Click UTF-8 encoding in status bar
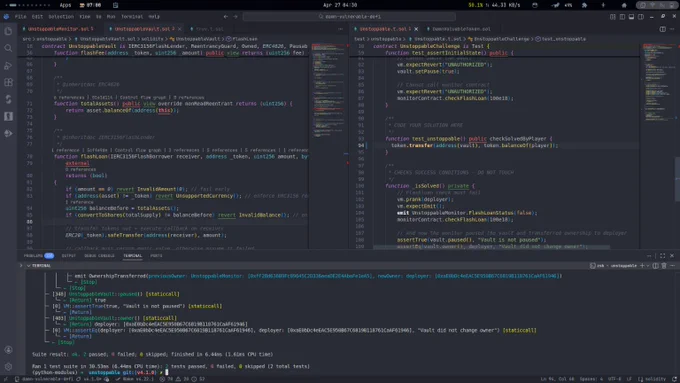Viewport: 680px width, 383px height. (x=615, y=379)
